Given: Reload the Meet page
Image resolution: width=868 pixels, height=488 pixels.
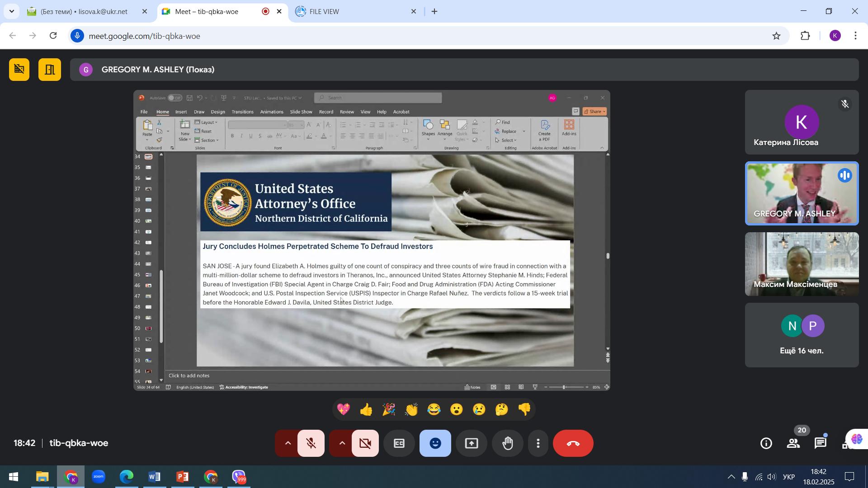Looking at the screenshot, I should point(53,36).
